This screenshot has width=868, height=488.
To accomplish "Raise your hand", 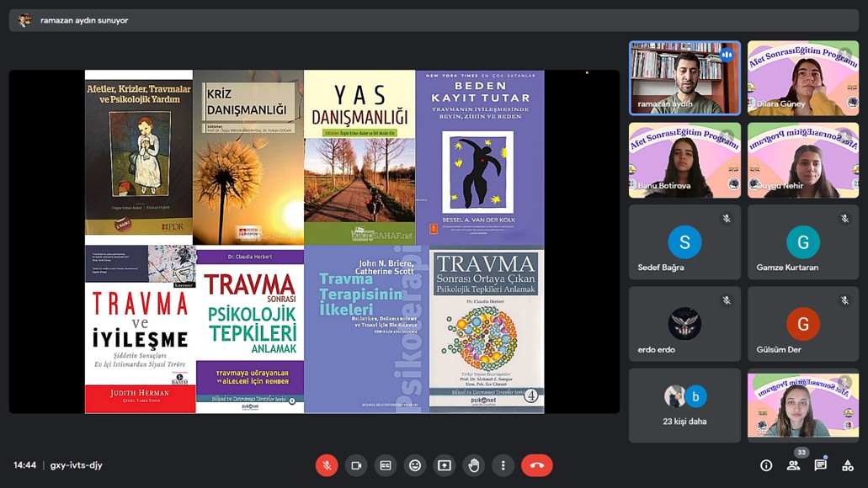I will click(x=473, y=465).
